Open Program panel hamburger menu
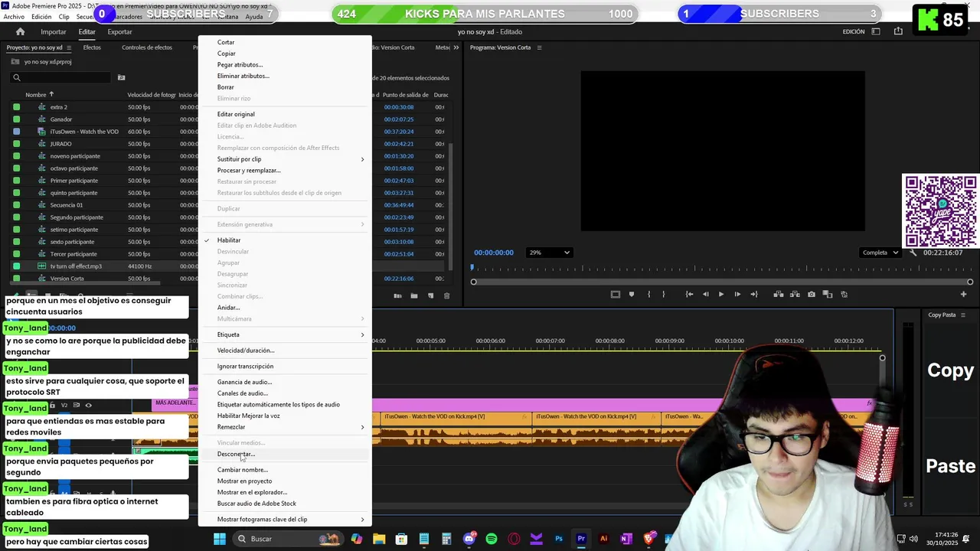 coord(539,47)
